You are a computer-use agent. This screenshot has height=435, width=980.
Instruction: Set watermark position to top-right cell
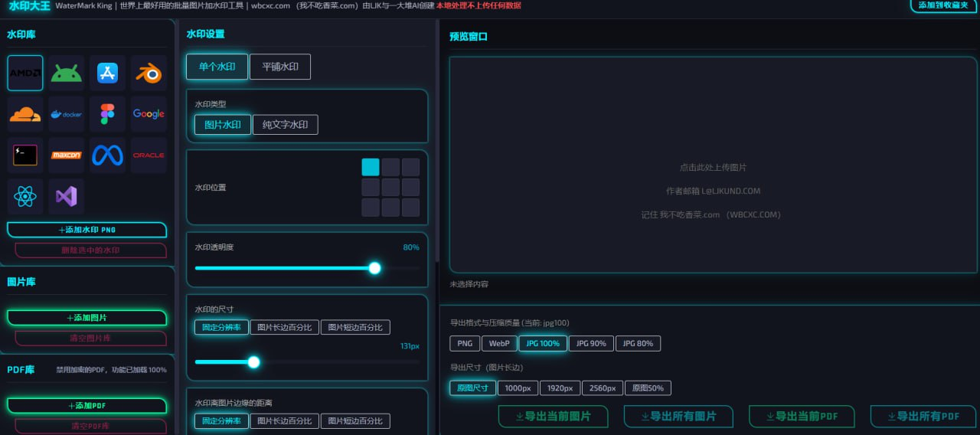[x=410, y=168]
